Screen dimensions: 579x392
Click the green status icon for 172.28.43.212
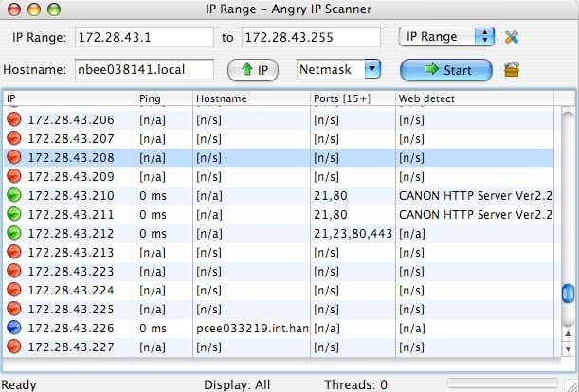(14, 233)
